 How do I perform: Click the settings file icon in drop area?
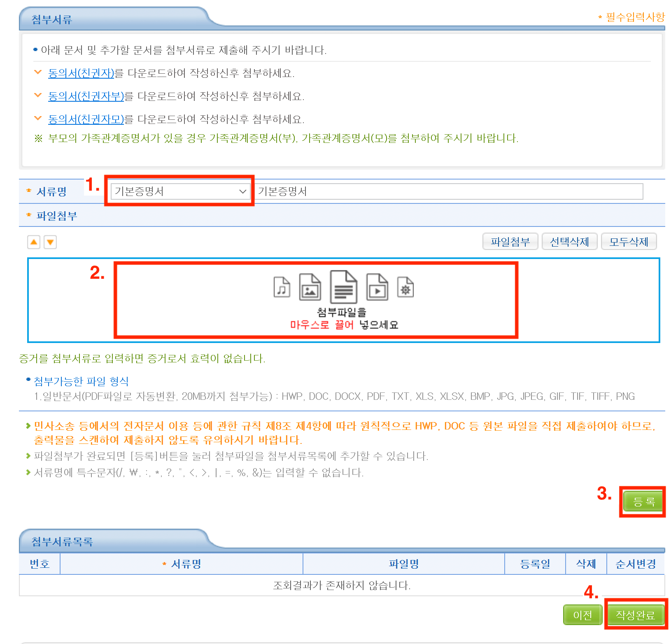click(405, 287)
